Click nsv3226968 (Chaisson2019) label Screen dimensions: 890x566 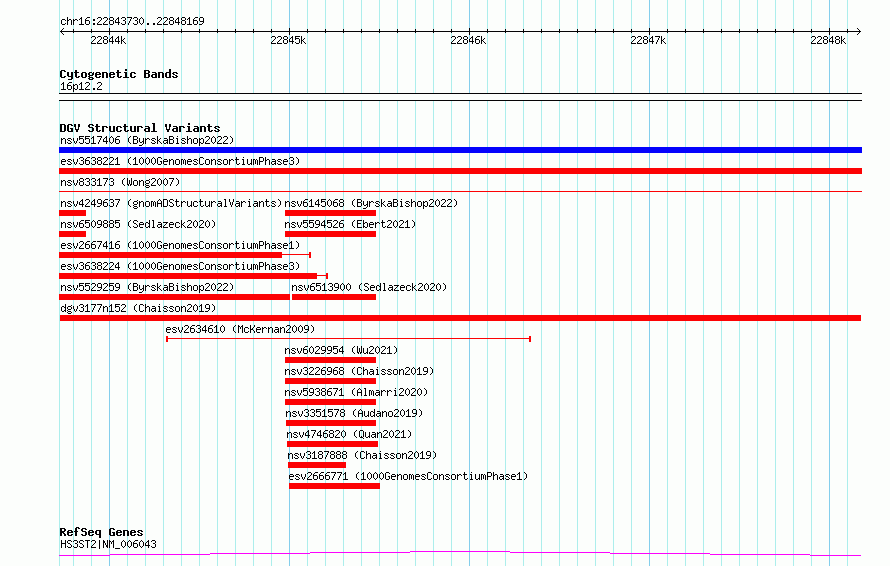coord(359,371)
